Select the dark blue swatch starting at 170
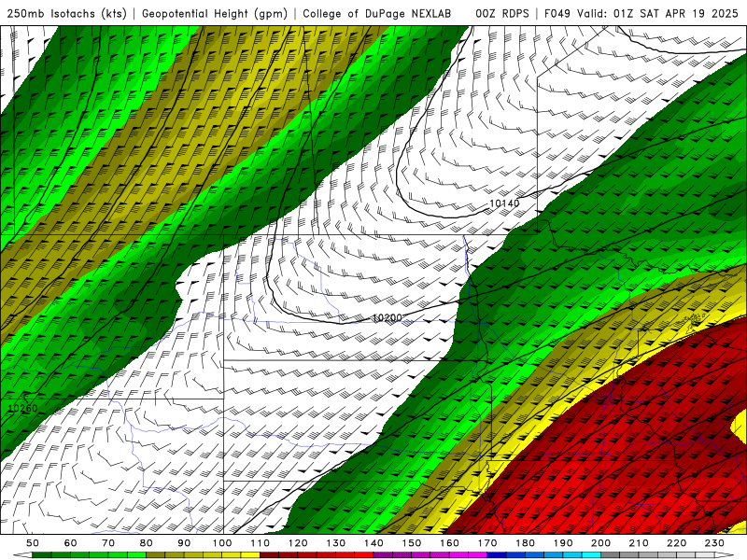This screenshot has width=747, height=560. click(497, 555)
